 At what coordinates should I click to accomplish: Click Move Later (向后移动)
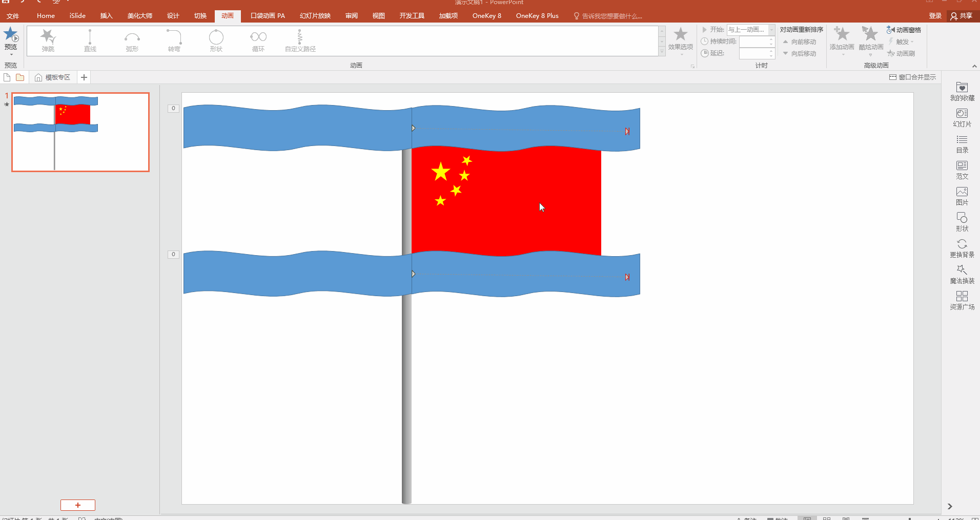coord(800,53)
